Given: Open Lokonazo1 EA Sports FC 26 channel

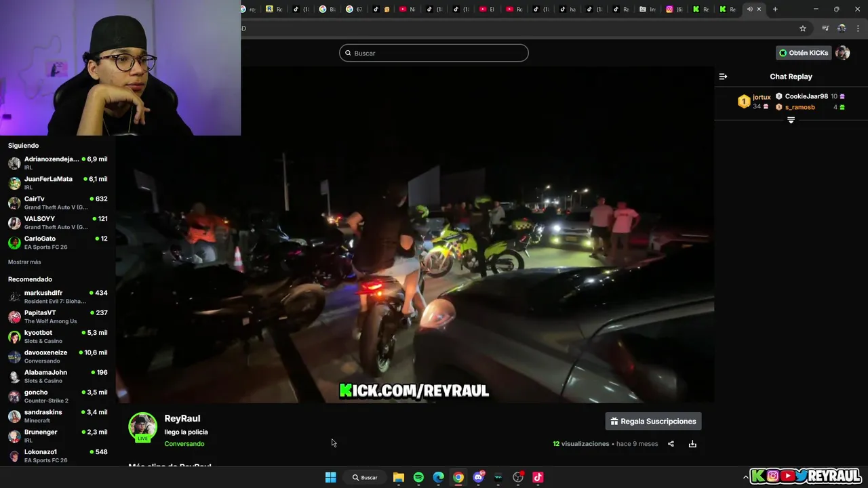Looking at the screenshot, I should tap(58, 456).
